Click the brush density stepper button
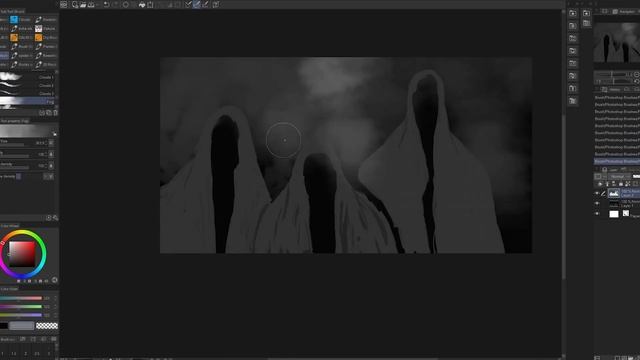 51,166
